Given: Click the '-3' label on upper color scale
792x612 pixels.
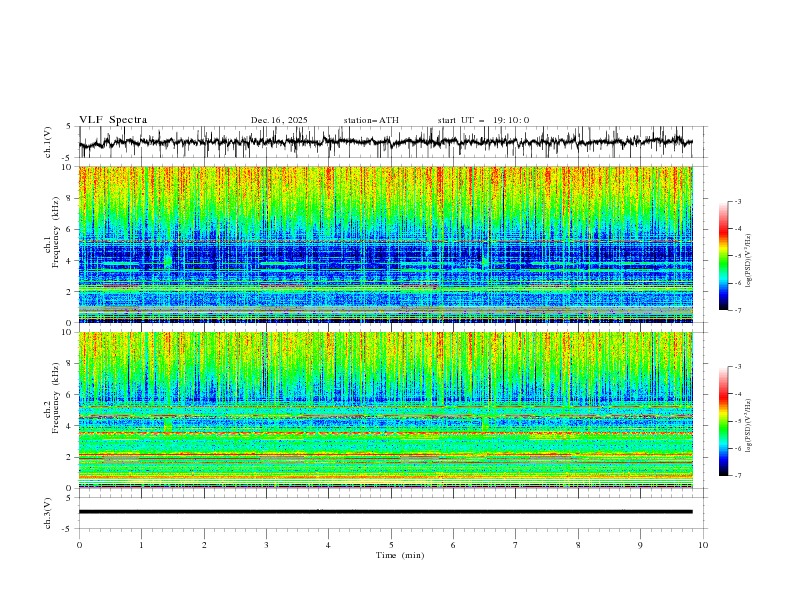Looking at the screenshot, I should [738, 201].
